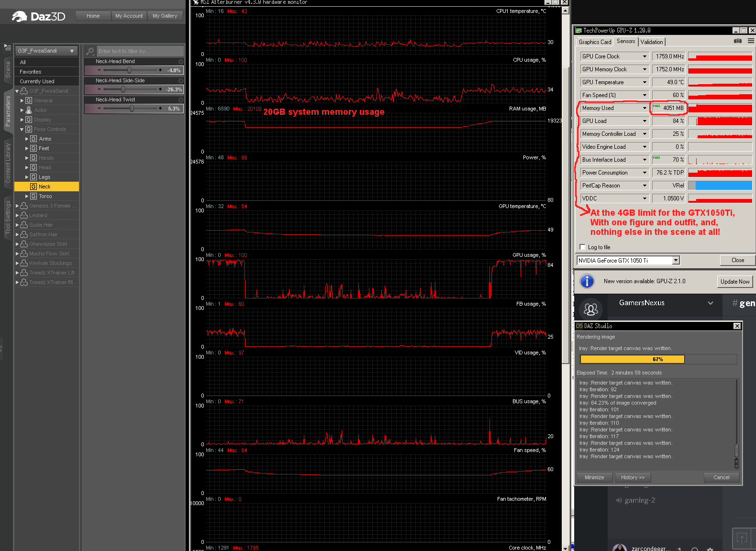Open the G3F_FwsaSandi node dropdown
The image size is (756, 551).
click(46, 51)
